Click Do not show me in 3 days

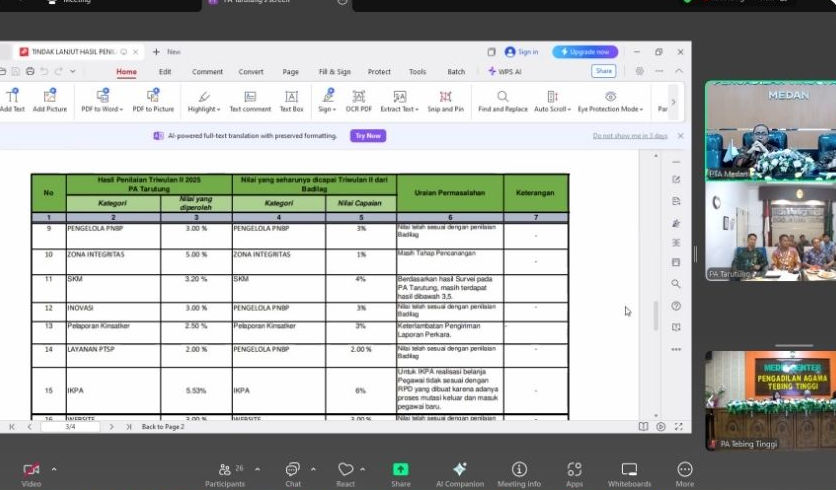629,136
